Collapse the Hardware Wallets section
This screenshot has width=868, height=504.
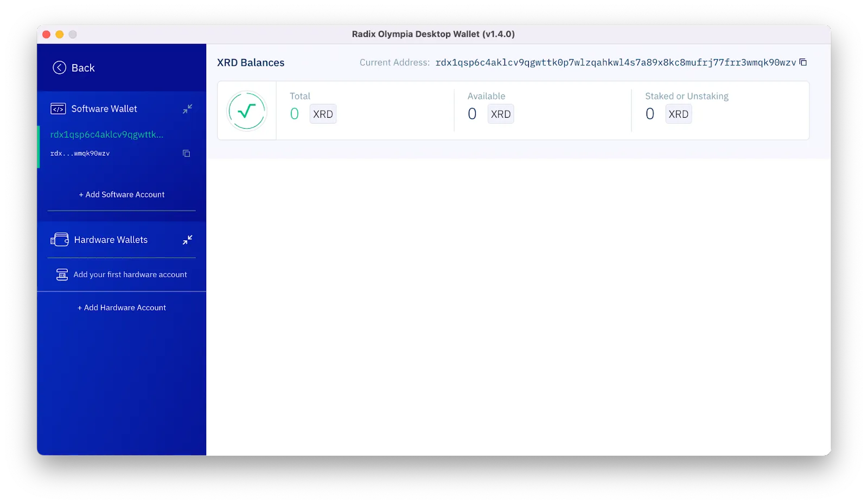point(187,240)
